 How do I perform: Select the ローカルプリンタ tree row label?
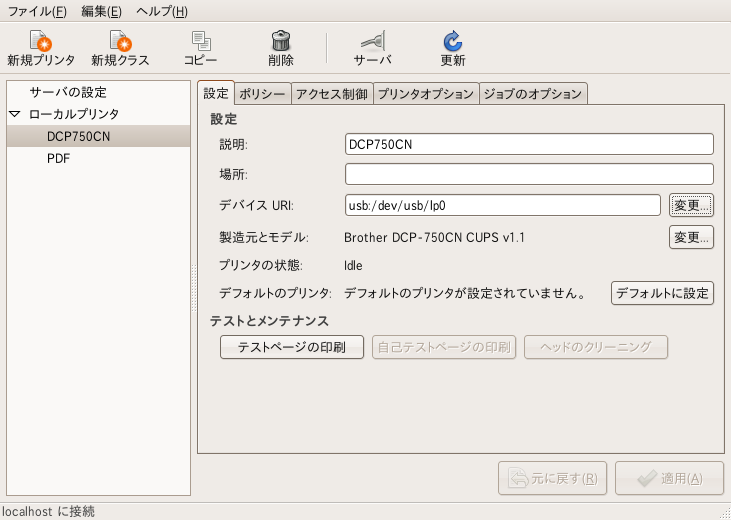coord(74,114)
